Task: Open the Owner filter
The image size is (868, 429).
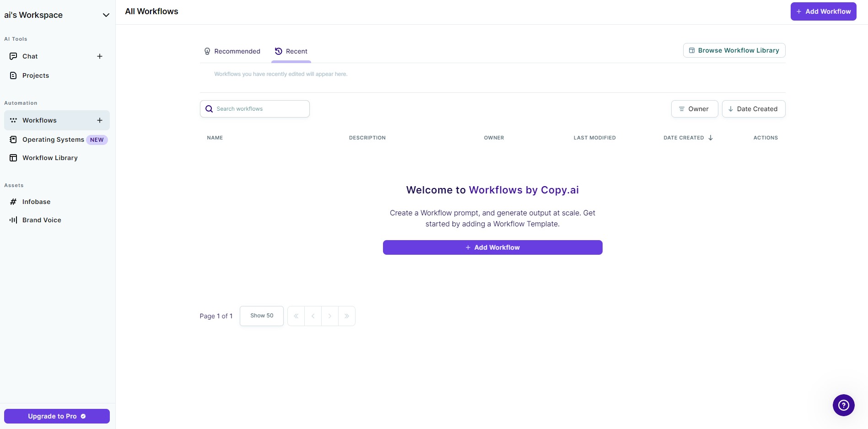Action: click(x=694, y=109)
